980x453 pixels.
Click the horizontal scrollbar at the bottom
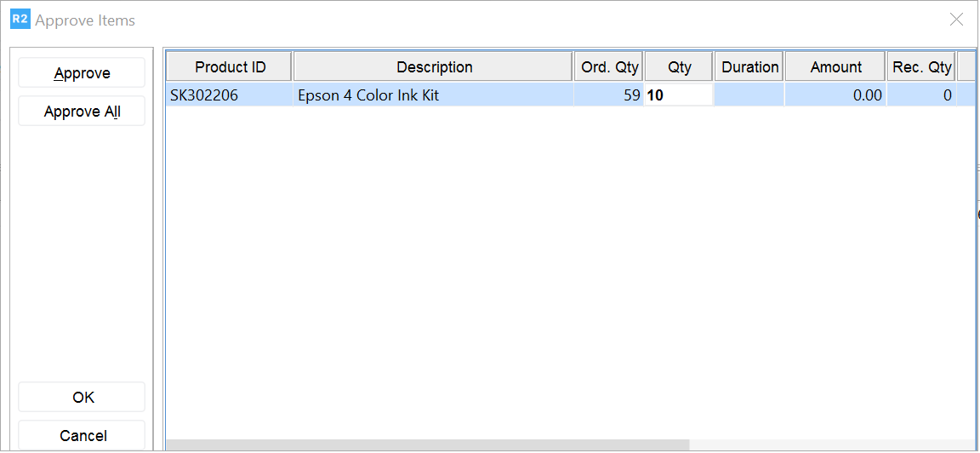pyautogui.click(x=427, y=445)
